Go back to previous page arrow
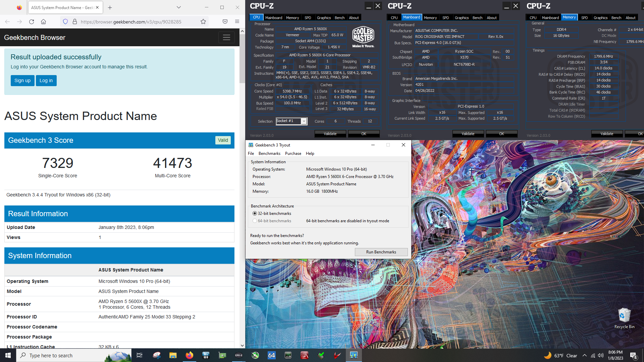 [7, 21]
